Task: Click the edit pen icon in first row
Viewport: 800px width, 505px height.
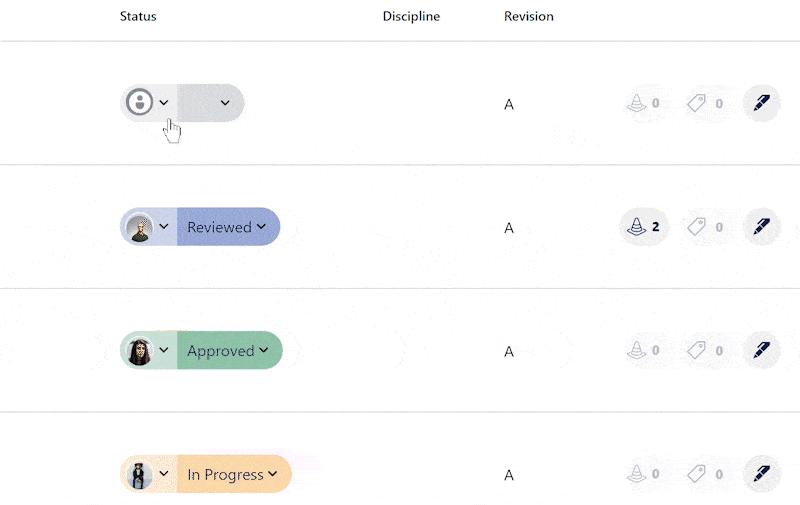Action: (x=761, y=103)
